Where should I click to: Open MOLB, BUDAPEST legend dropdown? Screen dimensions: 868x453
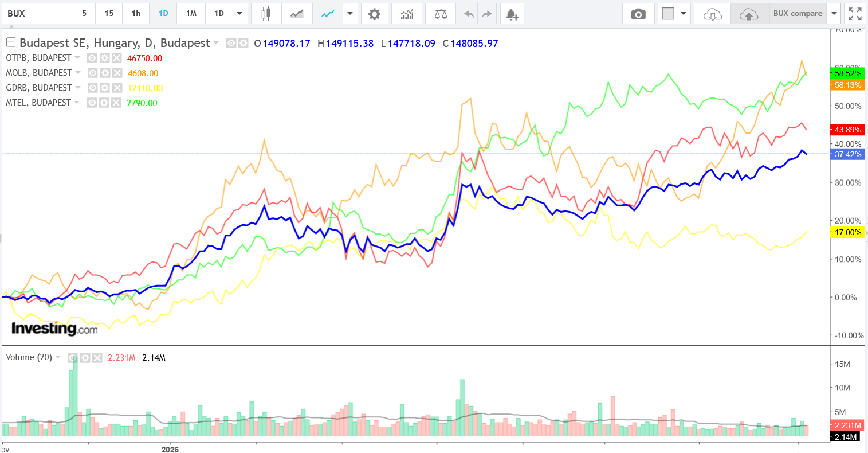[x=78, y=73]
